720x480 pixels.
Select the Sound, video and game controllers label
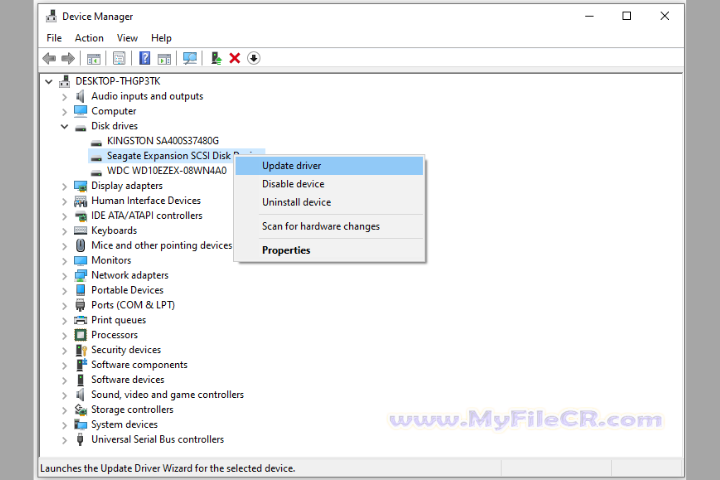click(x=167, y=395)
